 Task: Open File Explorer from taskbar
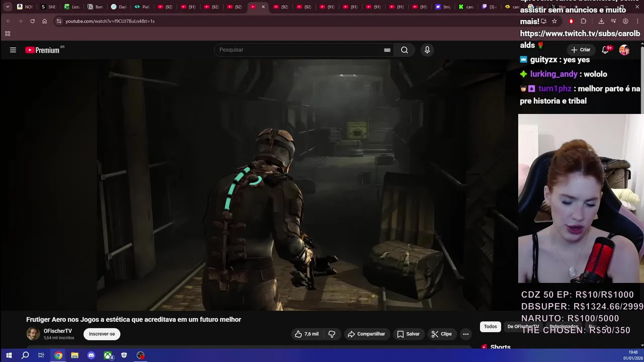[x=74, y=355]
